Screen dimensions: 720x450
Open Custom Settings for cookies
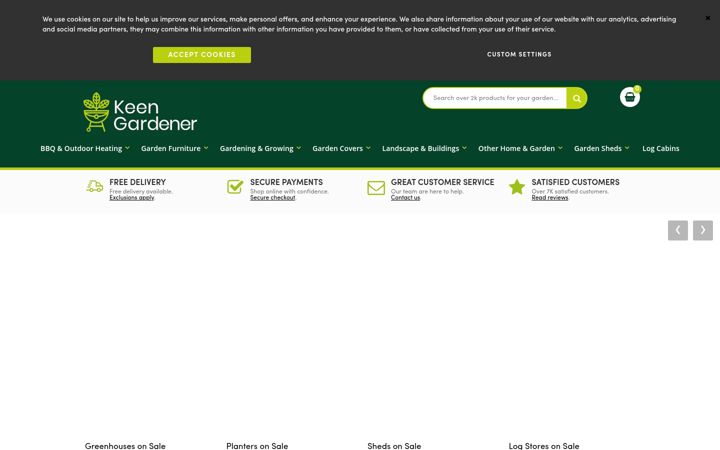coord(519,54)
